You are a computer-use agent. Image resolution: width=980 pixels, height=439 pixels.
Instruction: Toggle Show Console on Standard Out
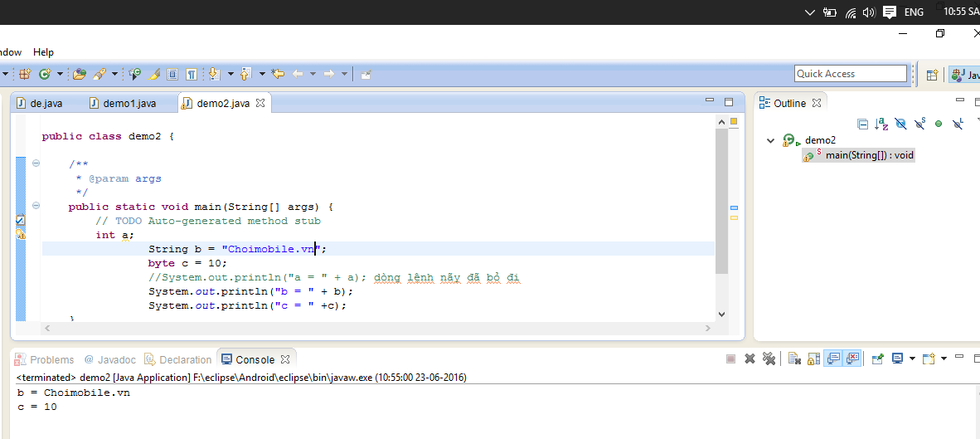(x=833, y=359)
